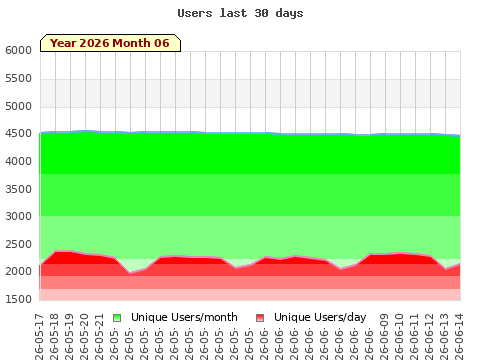Click the 4000 y-axis label
Viewport: 480px width, 360px height.
[18, 162]
